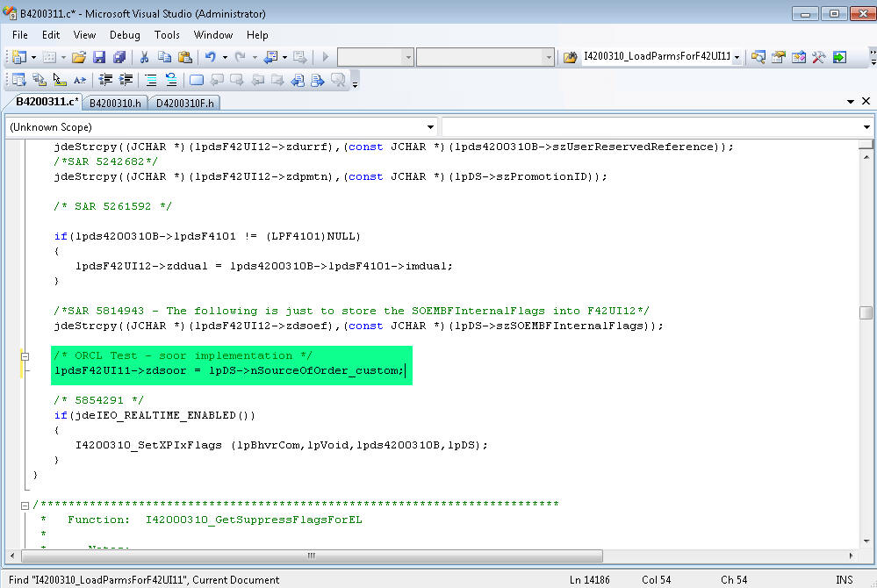Open the active files list arrow beside the tab close button
The image size is (877, 588).
point(850,101)
